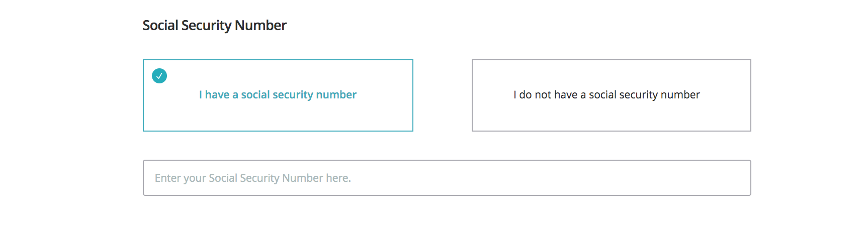This screenshot has width=868, height=228.
Task: Place cursor in the SSN entry box
Action: 447,178
